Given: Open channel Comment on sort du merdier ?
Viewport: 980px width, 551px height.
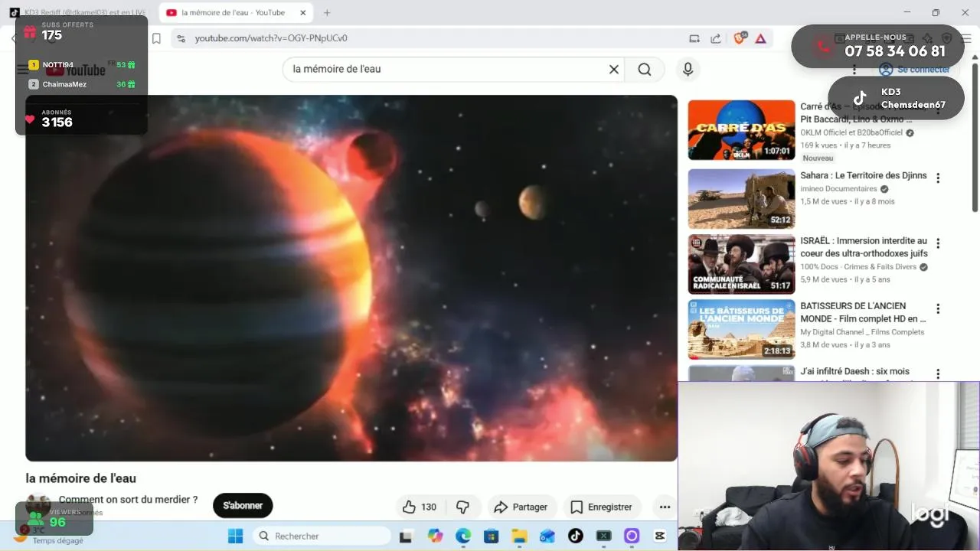Looking at the screenshot, I should point(128,499).
